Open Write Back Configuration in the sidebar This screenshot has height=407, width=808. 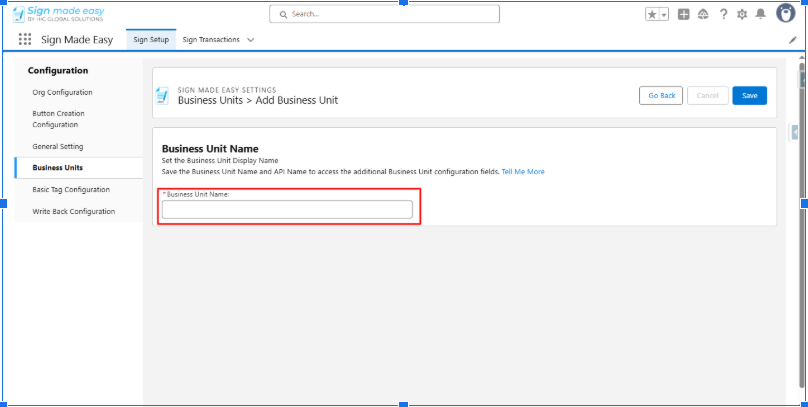[74, 211]
